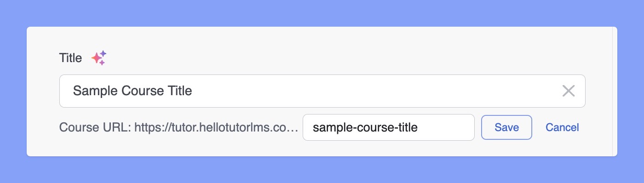The height and width of the screenshot is (183, 644).
Task: Place cursor after 'Title' in the course title box
Action: (193, 91)
